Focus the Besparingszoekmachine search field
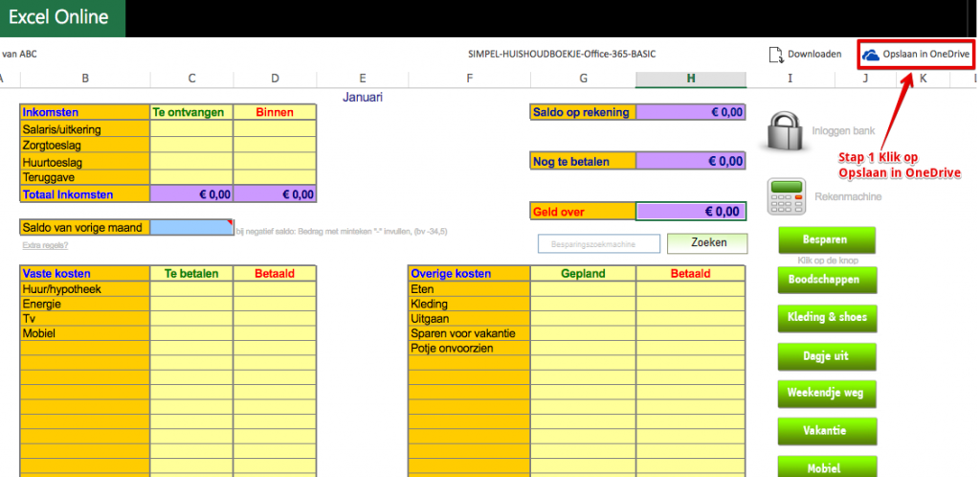980x477 pixels. coord(599,244)
